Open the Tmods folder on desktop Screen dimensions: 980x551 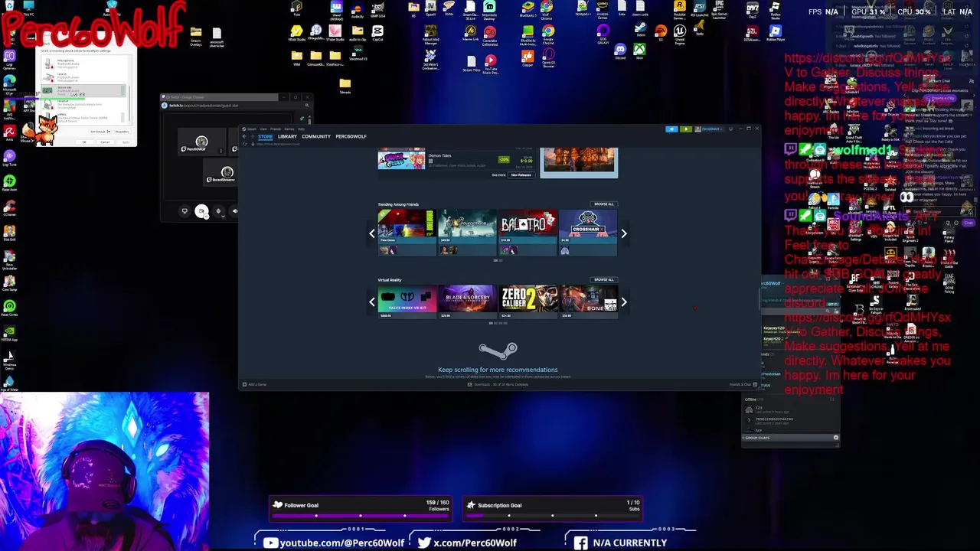(x=345, y=86)
